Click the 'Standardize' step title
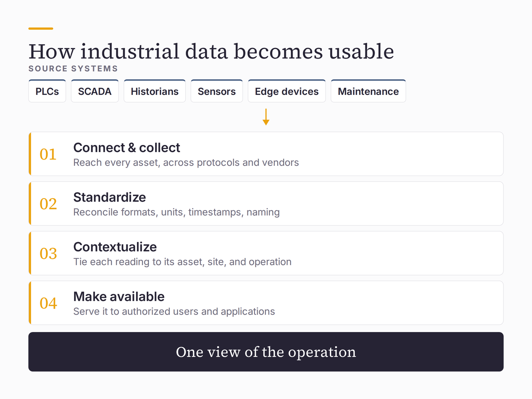The width and height of the screenshot is (532, 399). (x=110, y=197)
